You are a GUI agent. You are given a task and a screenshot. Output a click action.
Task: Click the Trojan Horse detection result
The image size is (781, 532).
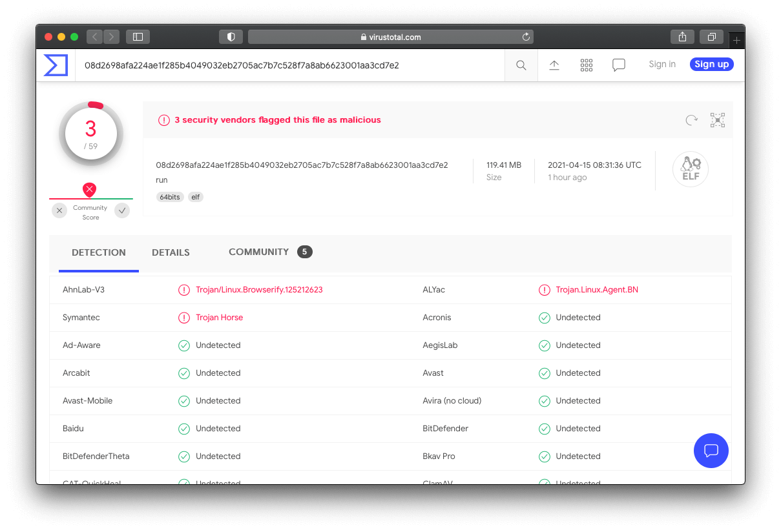(220, 318)
